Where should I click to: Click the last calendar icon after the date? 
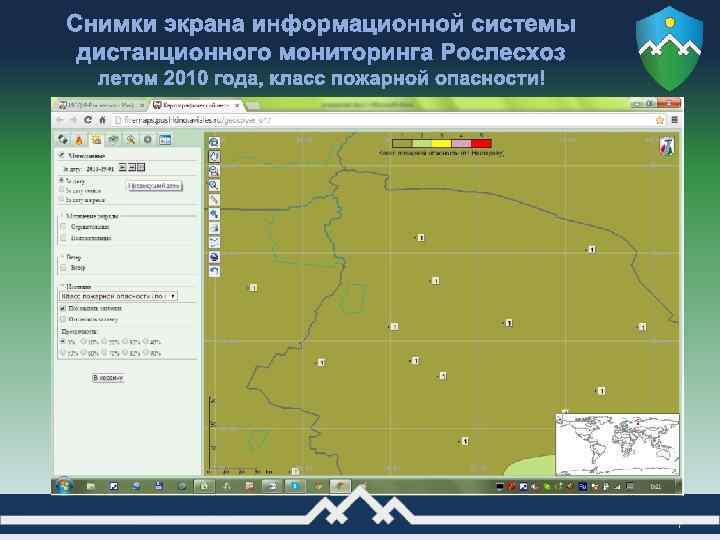click(x=141, y=167)
